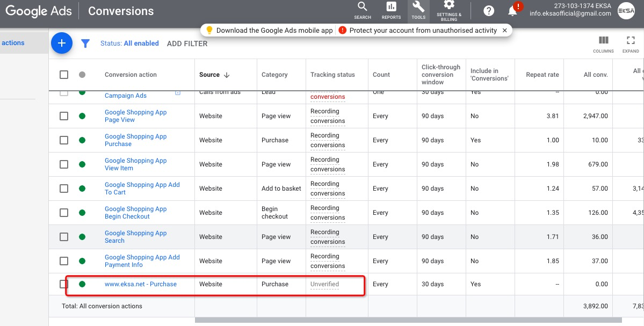The image size is (644, 326).
Task: Open Google Shopping App Add To Cart link
Action: pos(142,189)
